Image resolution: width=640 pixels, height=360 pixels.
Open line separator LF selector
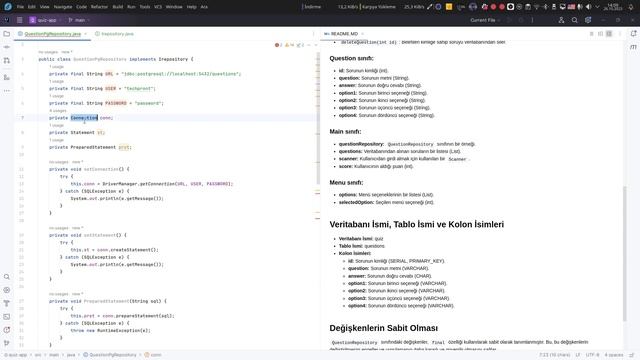(578, 355)
